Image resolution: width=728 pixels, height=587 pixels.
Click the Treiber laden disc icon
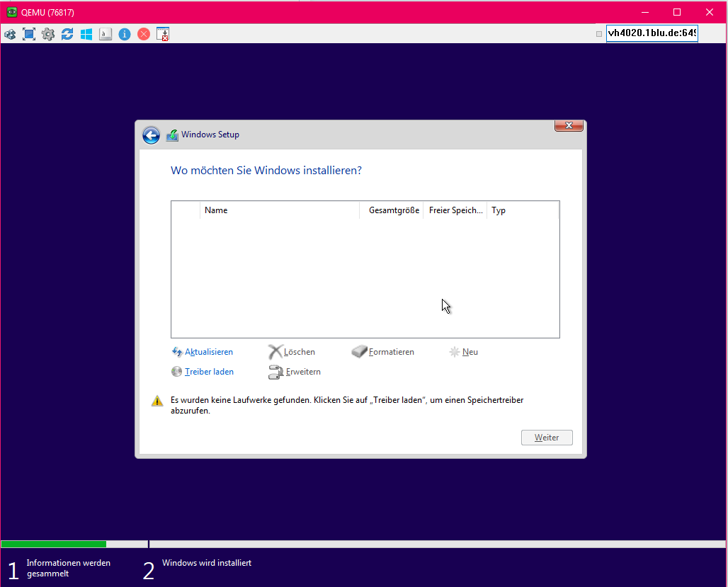click(176, 372)
